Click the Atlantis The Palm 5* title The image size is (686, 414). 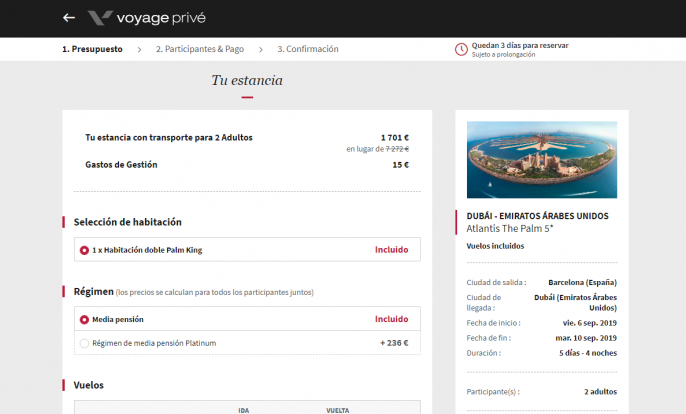[x=508, y=228]
